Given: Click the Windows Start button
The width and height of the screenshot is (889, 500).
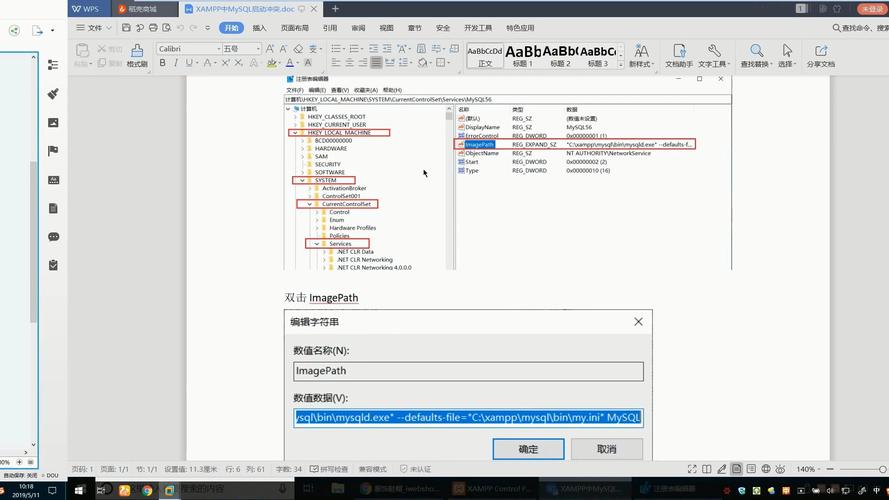Looking at the screenshot, I should point(78,490).
